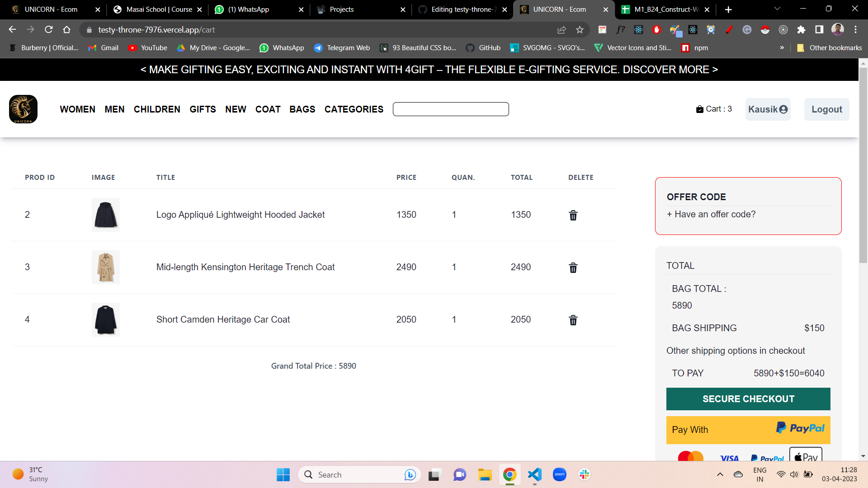Click the UNICORN logo in the navbar
The image size is (868, 488).
[23, 109]
